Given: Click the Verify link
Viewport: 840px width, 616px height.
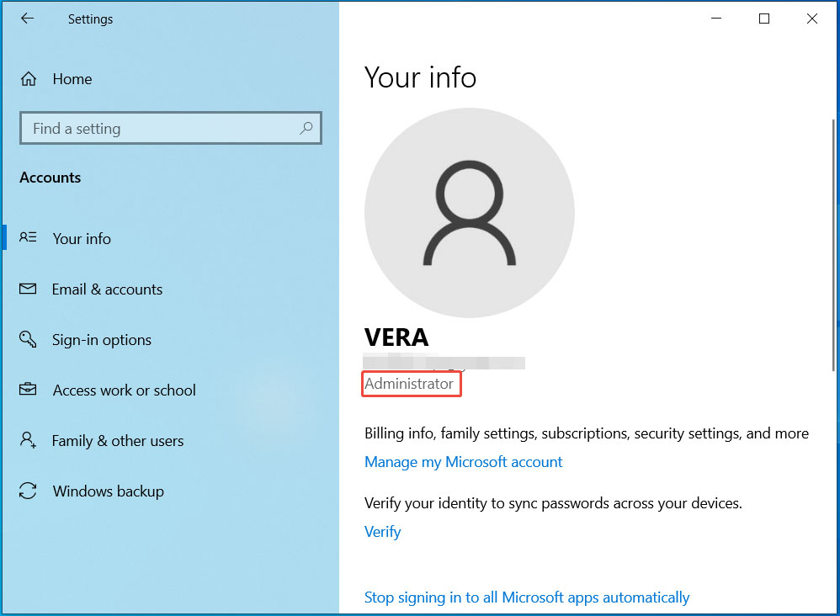Looking at the screenshot, I should pyautogui.click(x=382, y=531).
